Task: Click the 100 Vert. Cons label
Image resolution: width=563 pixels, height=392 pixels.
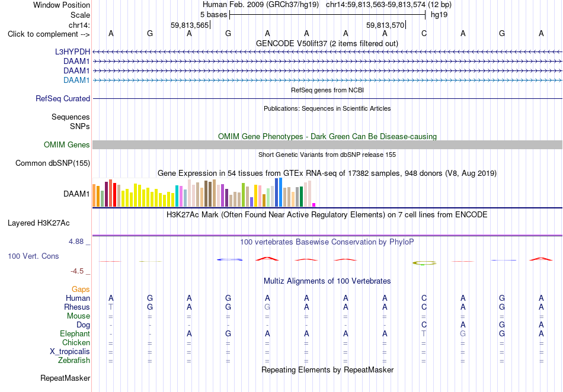Action: 33,256
